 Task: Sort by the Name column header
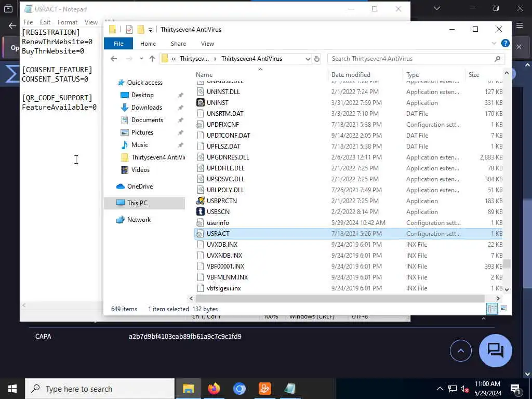pos(204,75)
